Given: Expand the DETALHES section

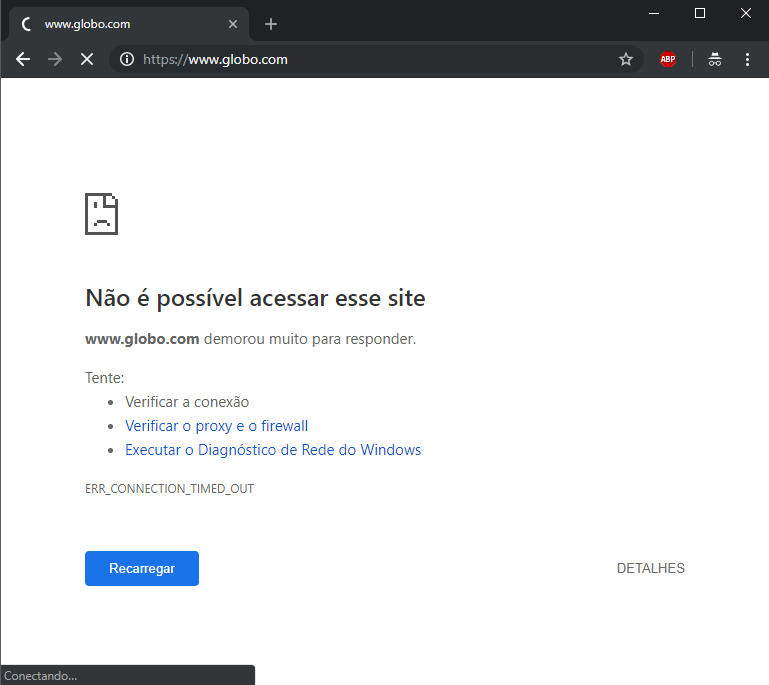Looking at the screenshot, I should tap(650, 568).
